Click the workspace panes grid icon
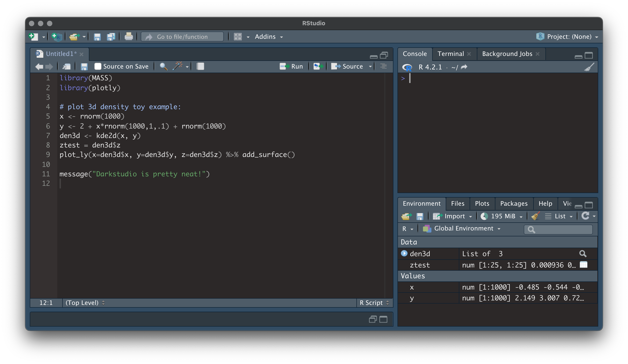This screenshot has width=628, height=364. (238, 37)
